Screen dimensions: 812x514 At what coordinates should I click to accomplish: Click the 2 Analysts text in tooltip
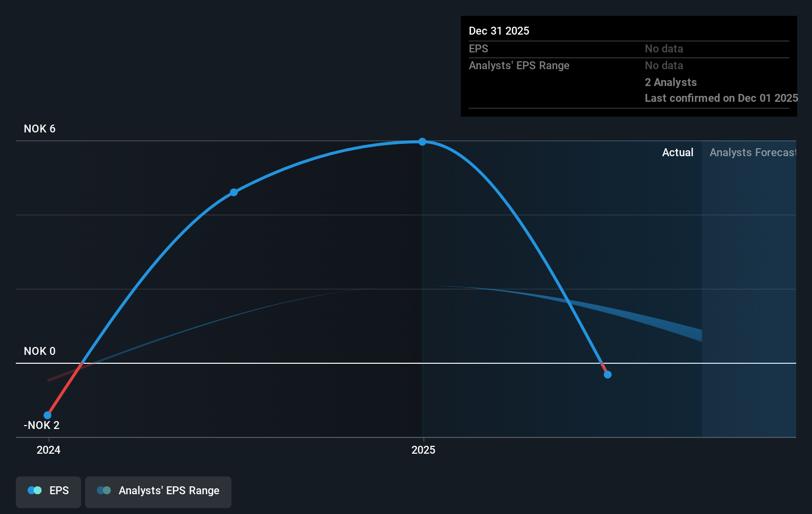[671, 83]
